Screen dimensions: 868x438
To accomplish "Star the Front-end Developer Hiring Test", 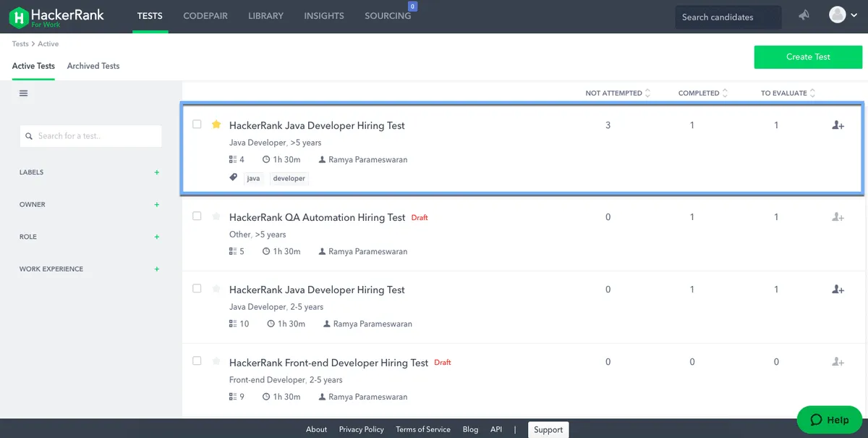I will 216,361.
